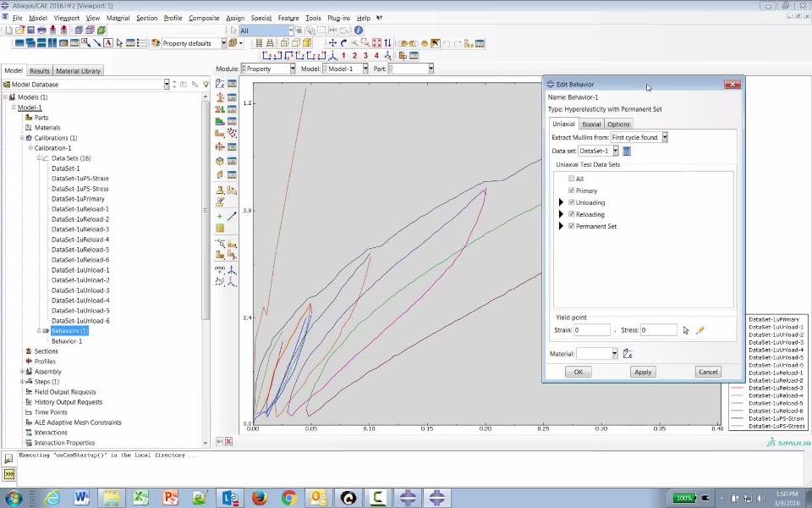The image size is (812, 508).
Task: Click the Create Datum Point plus icon
Action: click(x=220, y=216)
